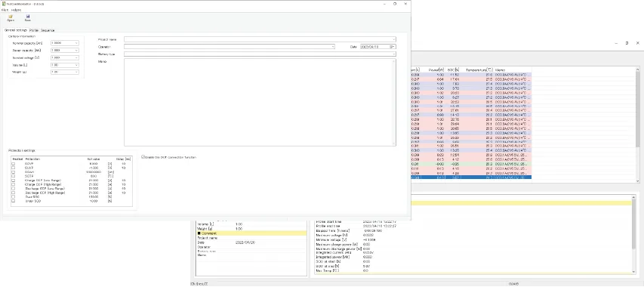
Task: Enable the Under SOC protection checkbox
Action: point(13,201)
